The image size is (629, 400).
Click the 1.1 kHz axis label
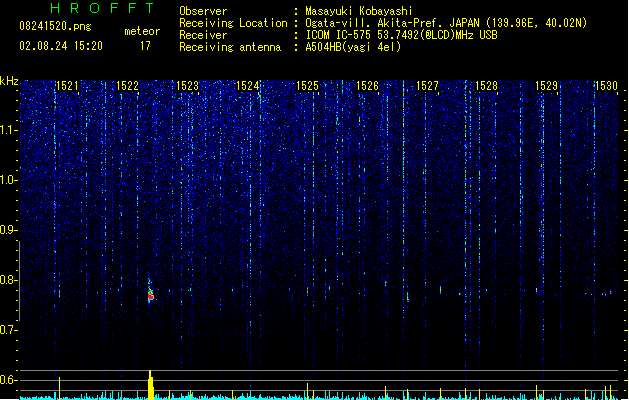tap(8, 130)
